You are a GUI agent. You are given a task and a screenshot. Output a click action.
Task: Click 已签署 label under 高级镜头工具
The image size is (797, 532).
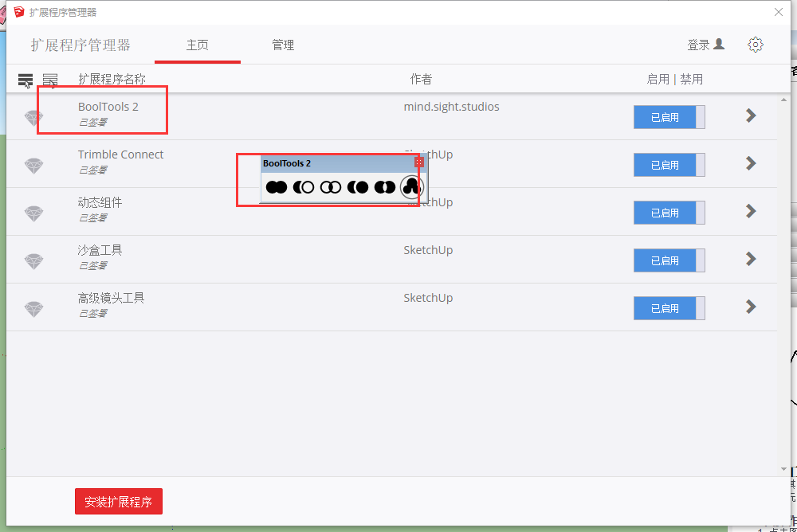coord(92,314)
